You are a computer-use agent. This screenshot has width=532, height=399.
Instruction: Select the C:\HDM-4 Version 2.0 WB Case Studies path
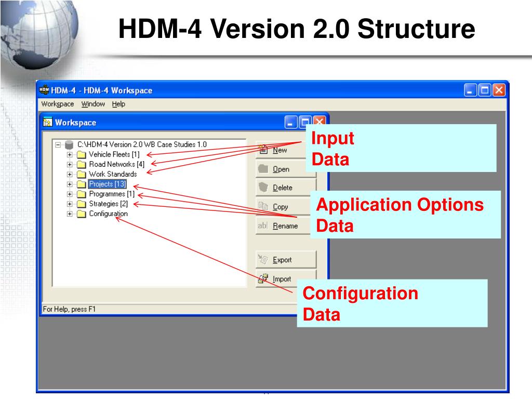[x=142, y=144]
